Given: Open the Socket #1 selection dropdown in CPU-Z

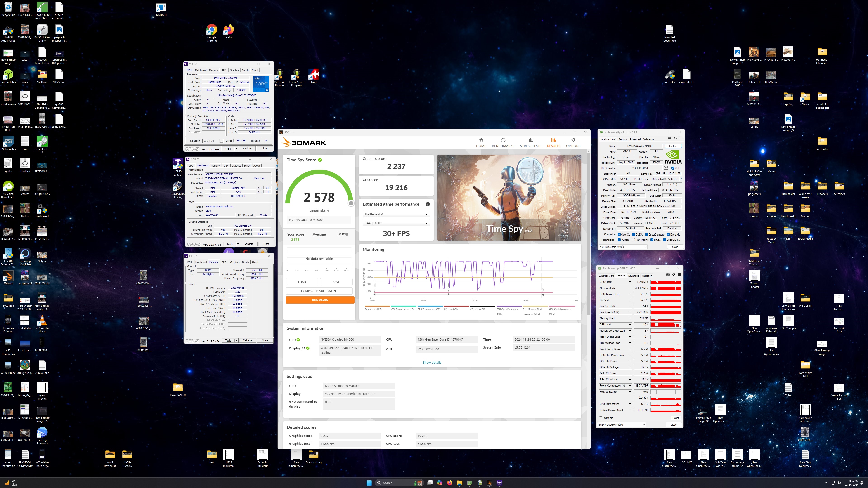Looking at the screenshot, I should (x=212, y=141).
